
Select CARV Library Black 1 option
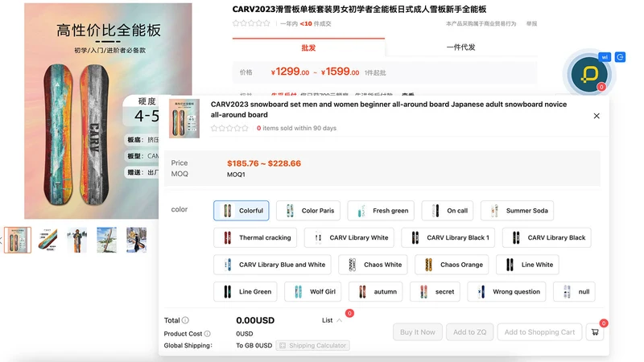tap(448, 237)
